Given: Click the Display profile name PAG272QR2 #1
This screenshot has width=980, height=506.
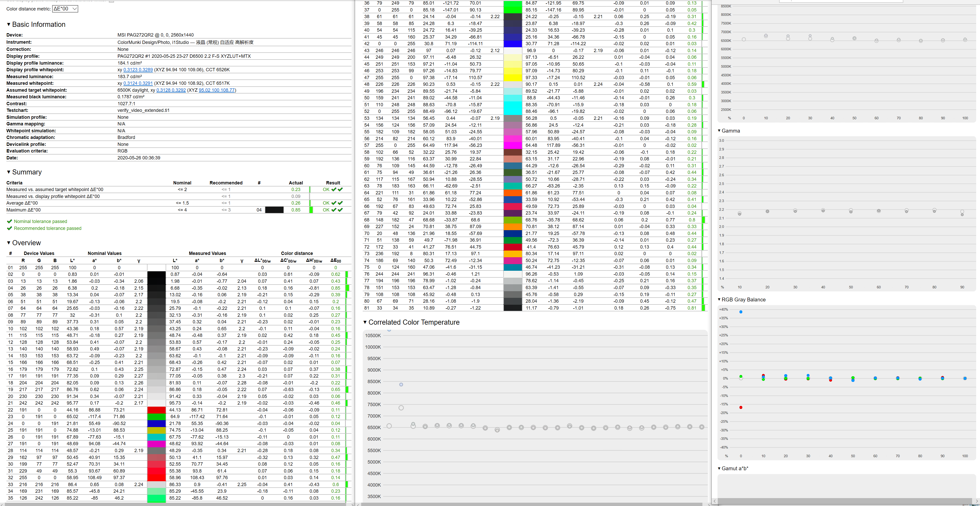Looking at the screenshot, I should click(x=184, y=56).
